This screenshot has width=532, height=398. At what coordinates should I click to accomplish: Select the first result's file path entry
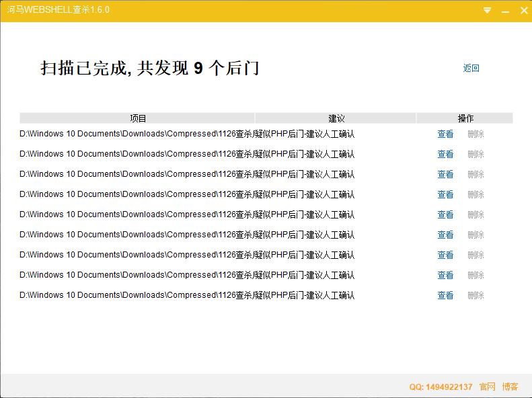[128, 134]
